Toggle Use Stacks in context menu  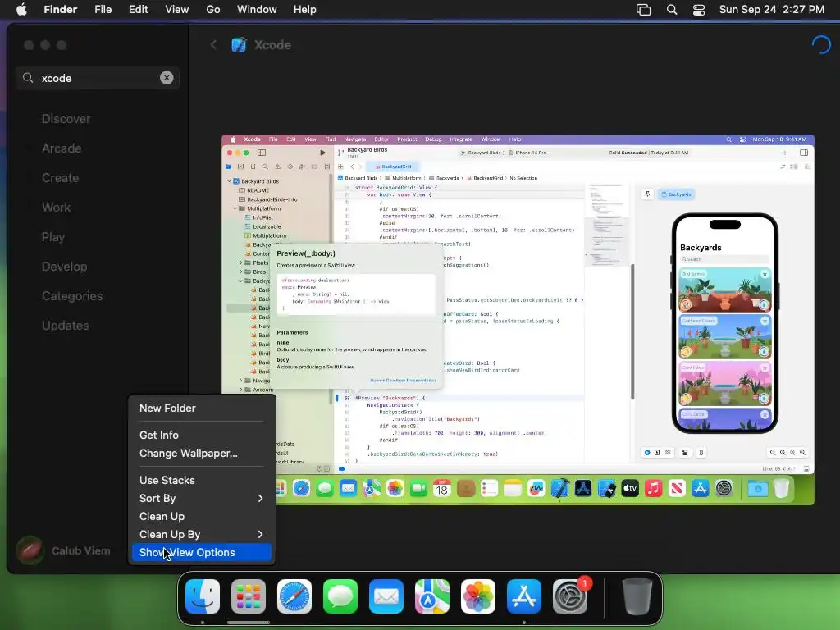click(x=202, y=480)
